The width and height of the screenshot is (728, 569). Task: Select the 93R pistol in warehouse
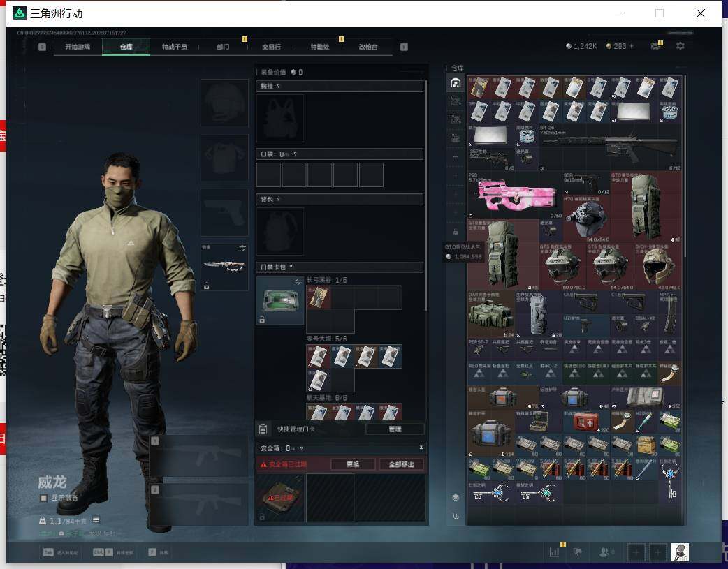(586, 184)
